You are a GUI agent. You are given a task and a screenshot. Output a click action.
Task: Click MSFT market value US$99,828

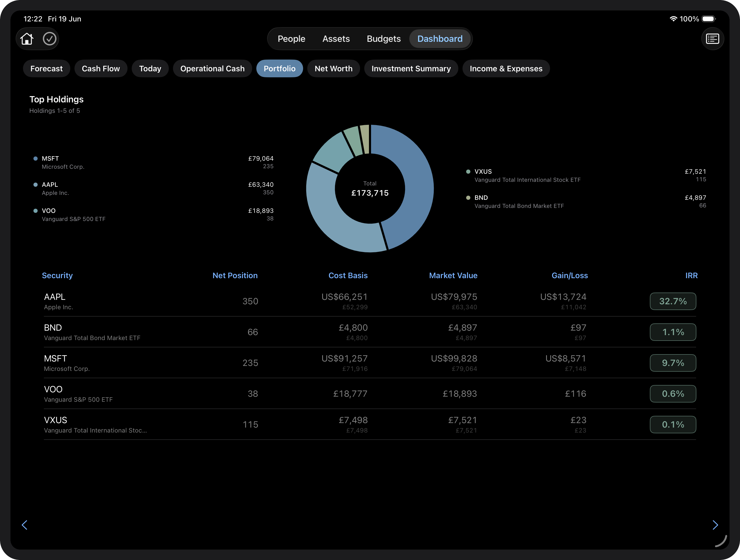[454, 358]
